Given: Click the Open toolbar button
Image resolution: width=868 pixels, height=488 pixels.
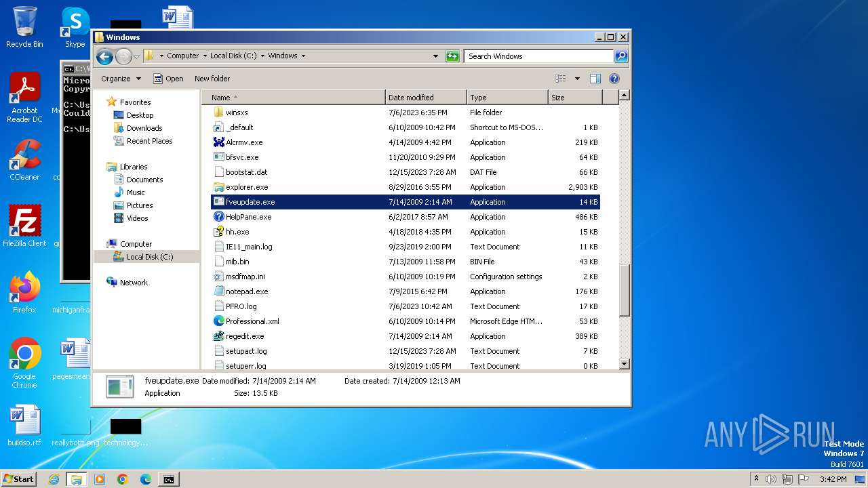Looking at the screenshot, I should tap(168, 79).
